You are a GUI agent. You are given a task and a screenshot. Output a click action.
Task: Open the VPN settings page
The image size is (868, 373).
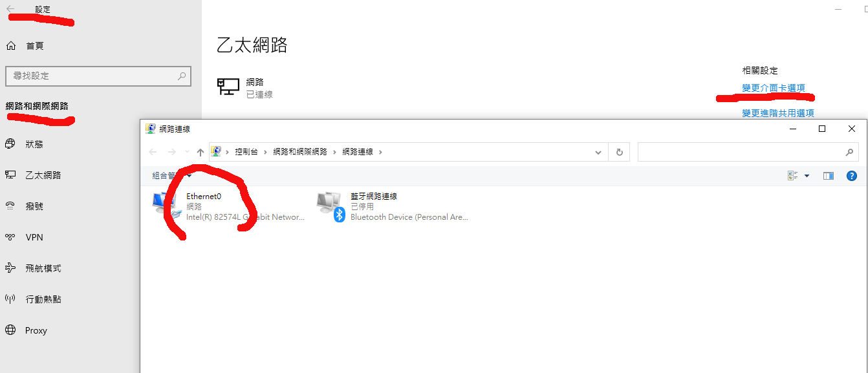tap(34, 237)
